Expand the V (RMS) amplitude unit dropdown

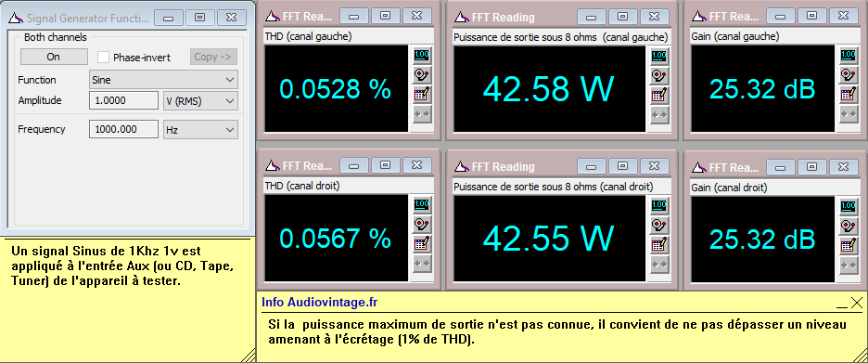point(200,101)
